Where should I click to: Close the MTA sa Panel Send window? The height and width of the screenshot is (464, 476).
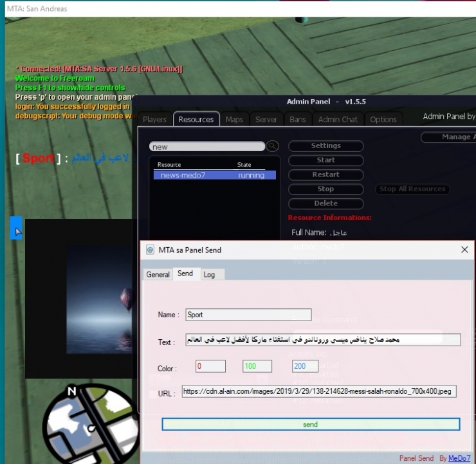464,250
